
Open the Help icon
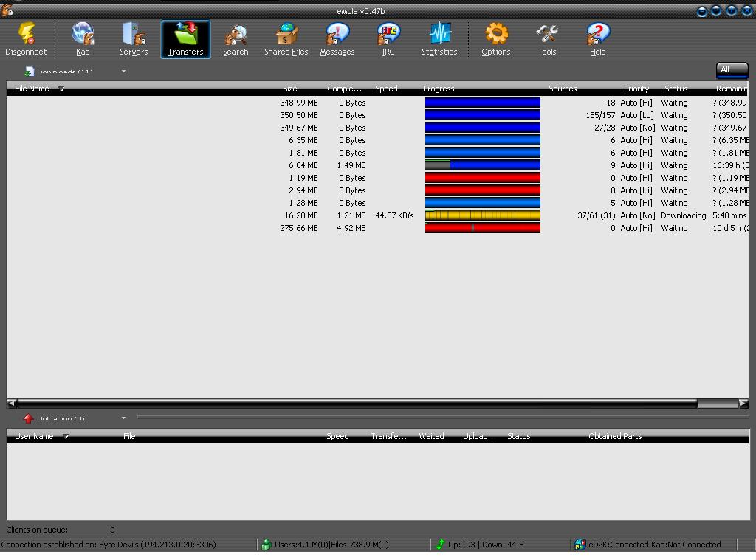click(x=598, y=40)
